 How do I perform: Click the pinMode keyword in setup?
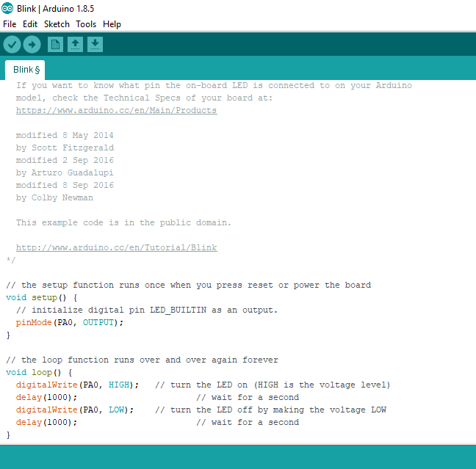coord(34,322)
